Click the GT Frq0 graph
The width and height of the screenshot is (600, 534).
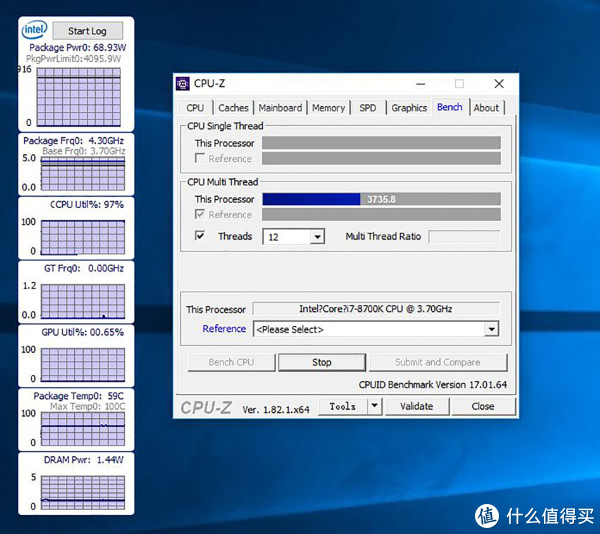[83, 301]
